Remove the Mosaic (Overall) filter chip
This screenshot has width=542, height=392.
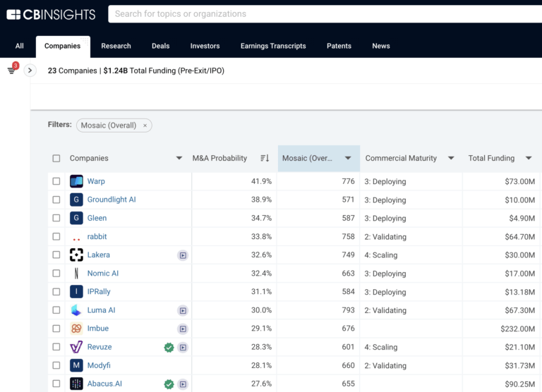point(145,125)
